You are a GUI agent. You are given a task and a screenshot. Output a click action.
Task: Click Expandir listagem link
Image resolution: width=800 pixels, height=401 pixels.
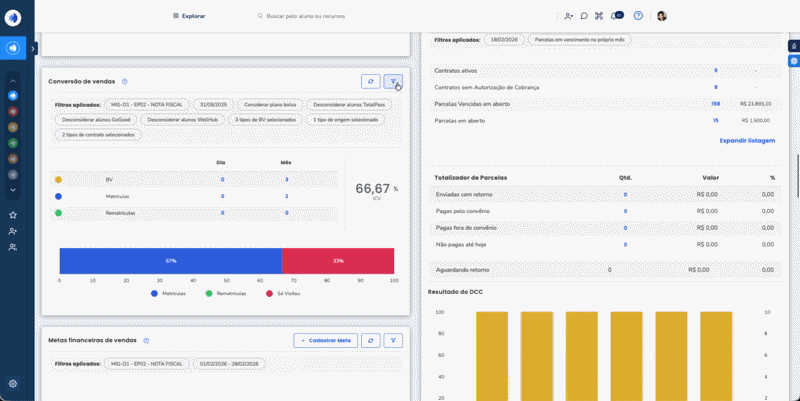click(746, 141)
